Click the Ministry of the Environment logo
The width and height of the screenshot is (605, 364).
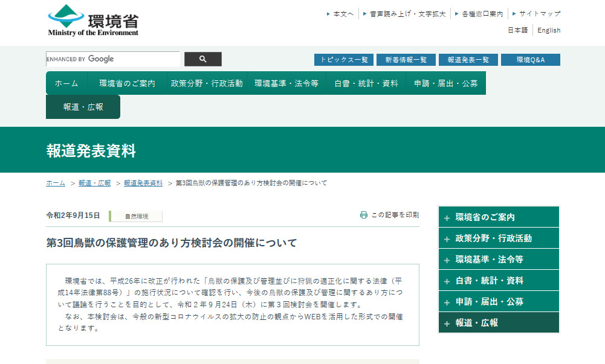pos(93,21)
